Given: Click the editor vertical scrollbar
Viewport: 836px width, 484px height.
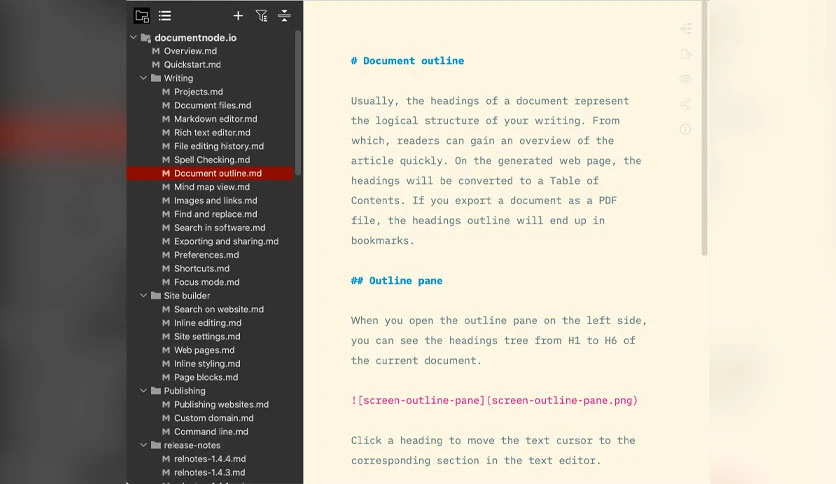Looking at the screenshot, I should [x=704, y=128].
